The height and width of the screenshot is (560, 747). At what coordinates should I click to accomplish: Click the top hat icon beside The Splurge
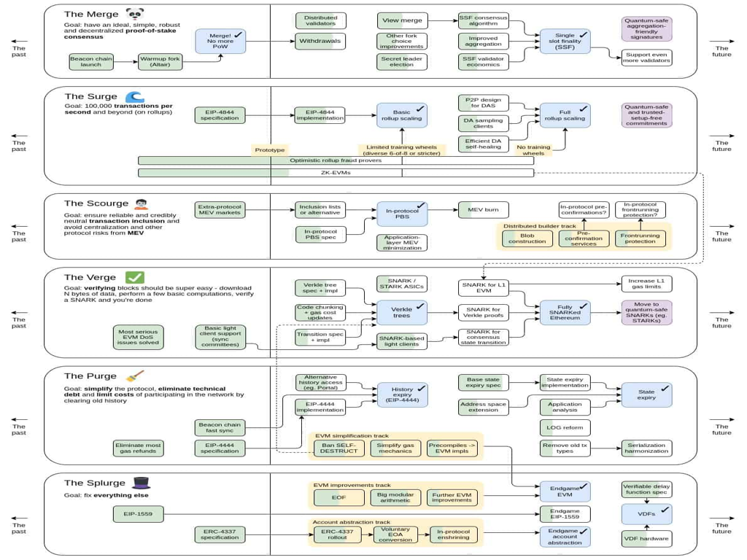click(141, 483)
